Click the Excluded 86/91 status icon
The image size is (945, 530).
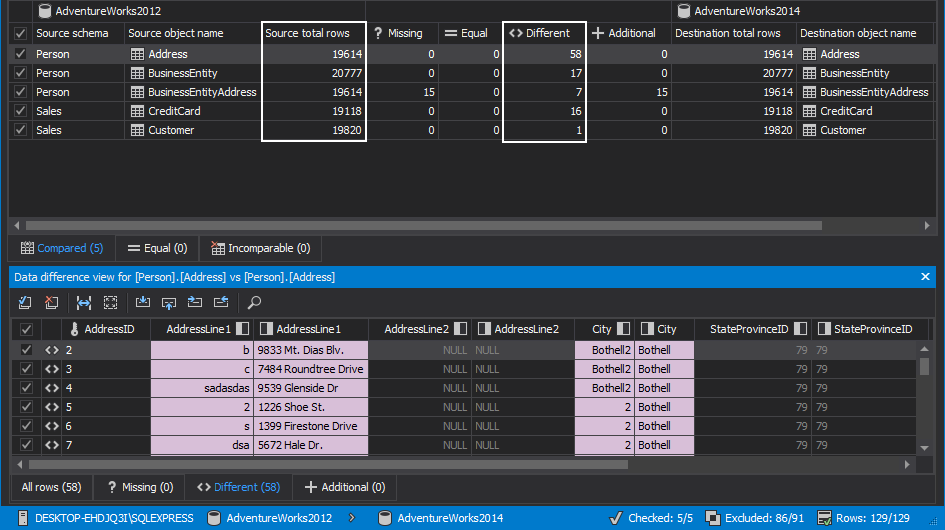pos(712,518)
